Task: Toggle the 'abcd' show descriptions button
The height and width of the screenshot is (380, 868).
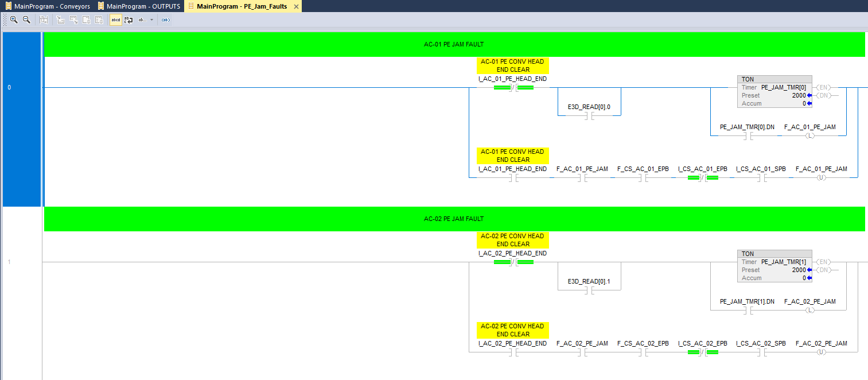Action: (116, 20)
